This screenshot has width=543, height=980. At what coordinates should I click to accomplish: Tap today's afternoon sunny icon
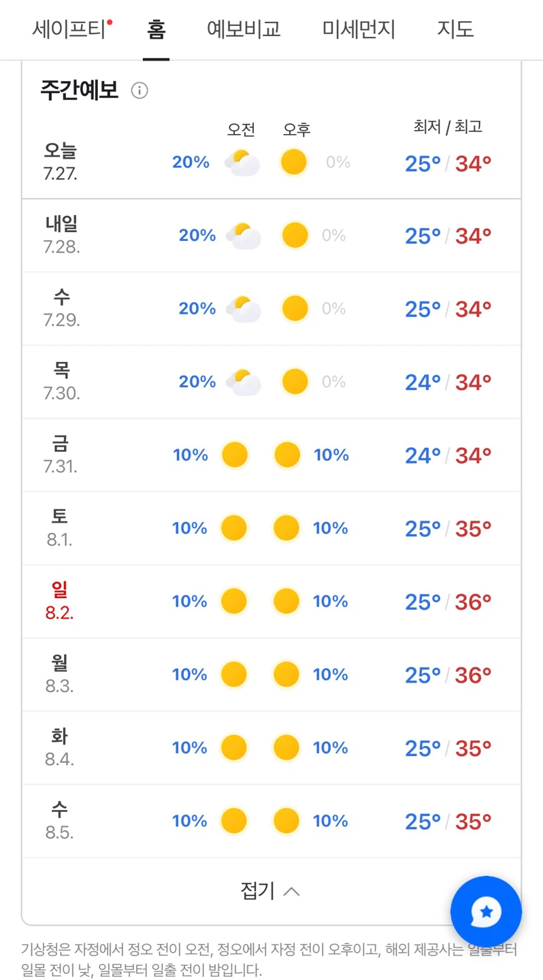click(x=294, y=162)
